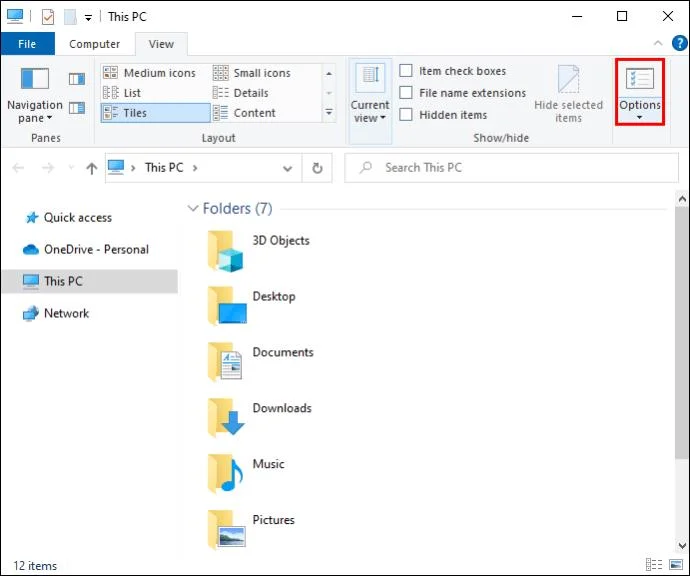Viewport: 690px width, 576px height.
Task: Switch layout to Details
Action: pyautogui.click(x=241, y=93)
